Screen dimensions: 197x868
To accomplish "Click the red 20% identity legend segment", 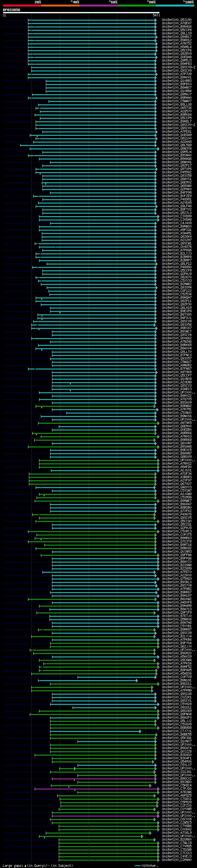I will [x=22, y=6].
